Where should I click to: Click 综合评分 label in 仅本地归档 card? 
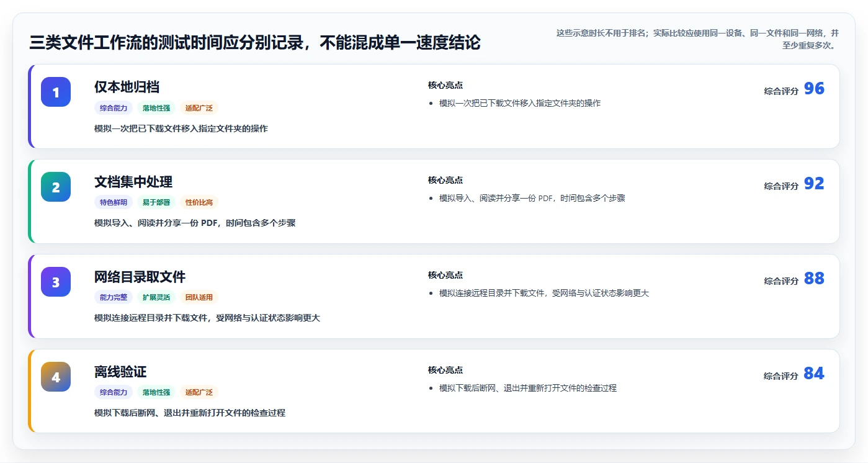coord(781,91)
